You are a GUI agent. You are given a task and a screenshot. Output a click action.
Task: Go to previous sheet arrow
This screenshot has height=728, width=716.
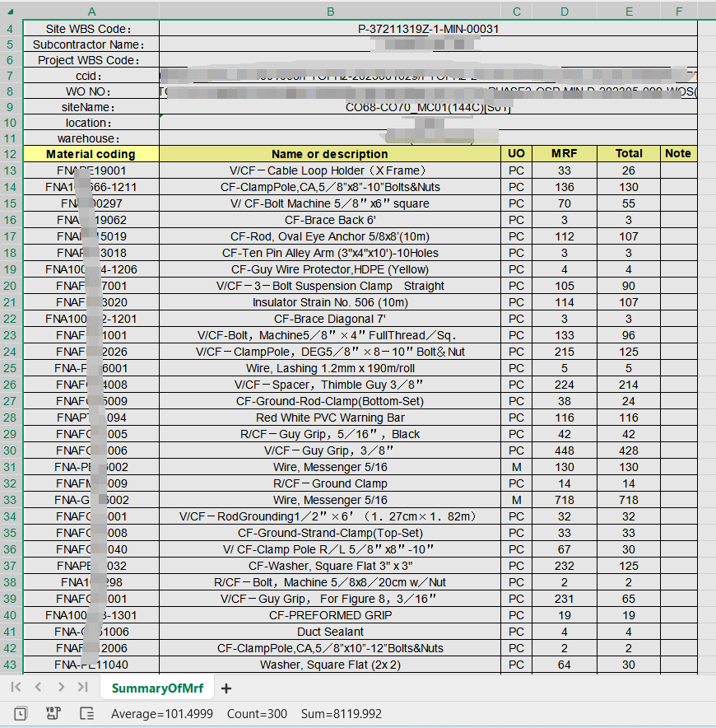point(38,687)
